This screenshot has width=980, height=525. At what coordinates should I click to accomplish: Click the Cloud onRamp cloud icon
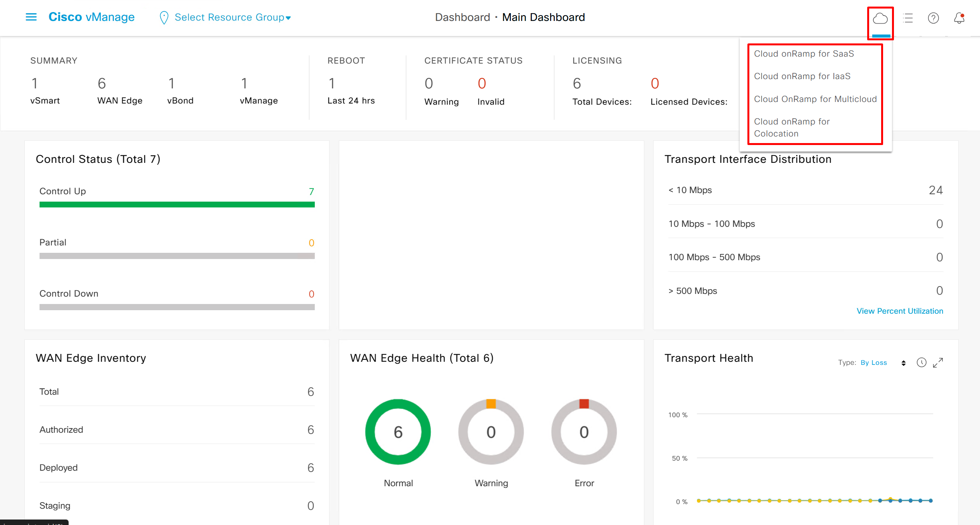(880, 18)
